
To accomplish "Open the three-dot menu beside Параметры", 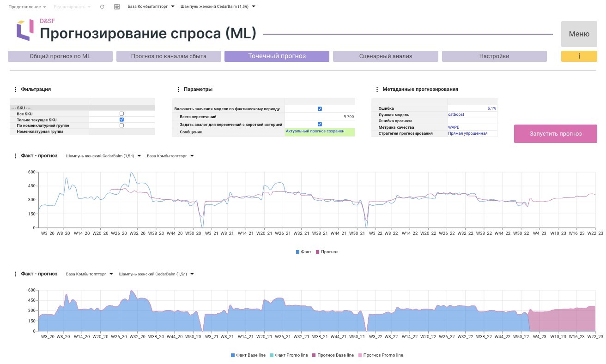I will 178,90.
